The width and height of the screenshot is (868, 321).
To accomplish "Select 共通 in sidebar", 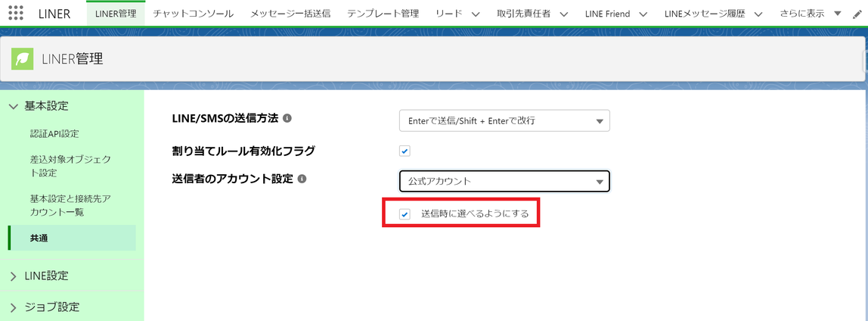I will click(72, 238).
